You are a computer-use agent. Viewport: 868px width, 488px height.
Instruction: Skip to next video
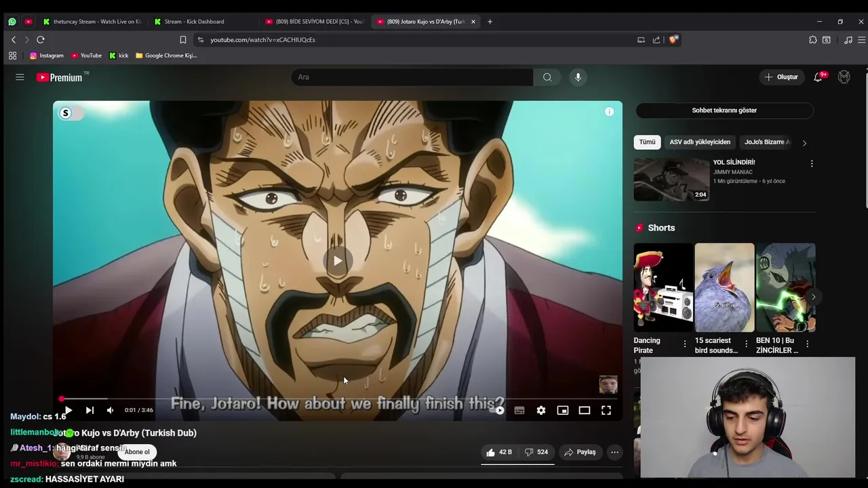pos(90,410)
